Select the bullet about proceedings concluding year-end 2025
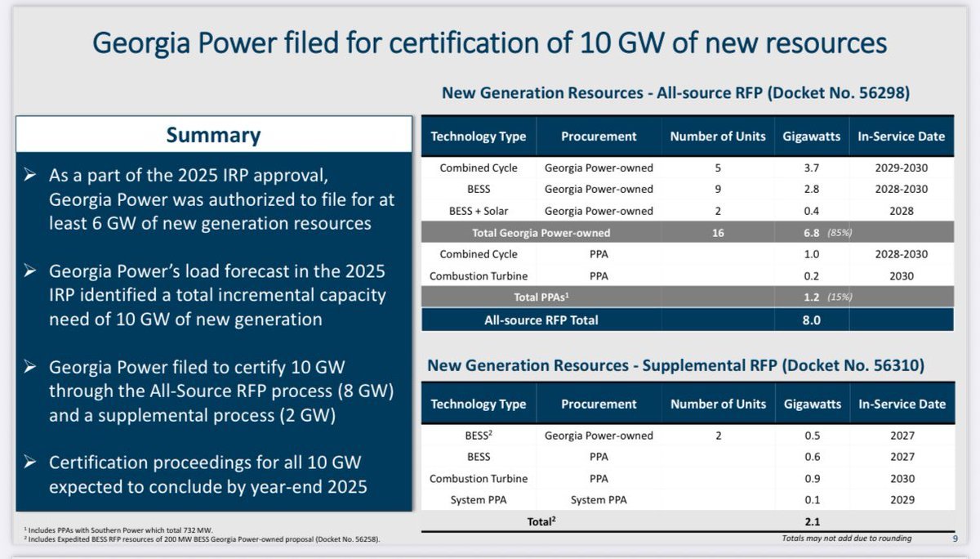This screenshot has width=980, height=559. 210,475
